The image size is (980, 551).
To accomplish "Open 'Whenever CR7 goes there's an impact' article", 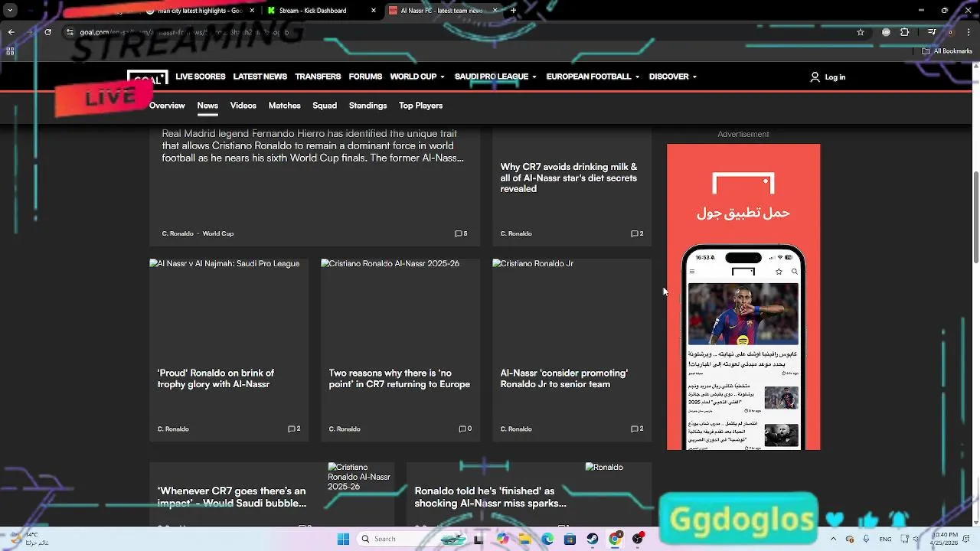I will click(x=232, y=497).
